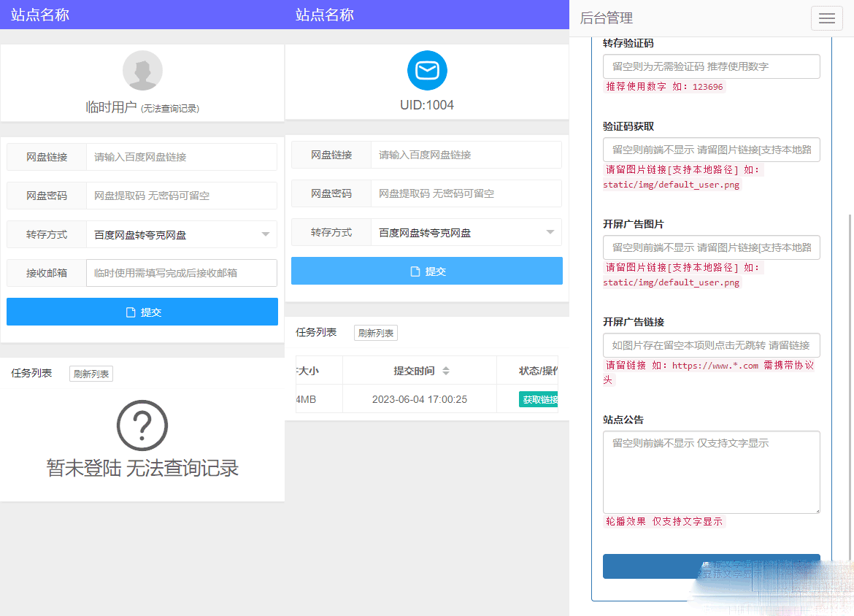The height and width of the screenshot is (616, 854).
Task: Click the blue mail avatar icon
Action: click(427, 71)
